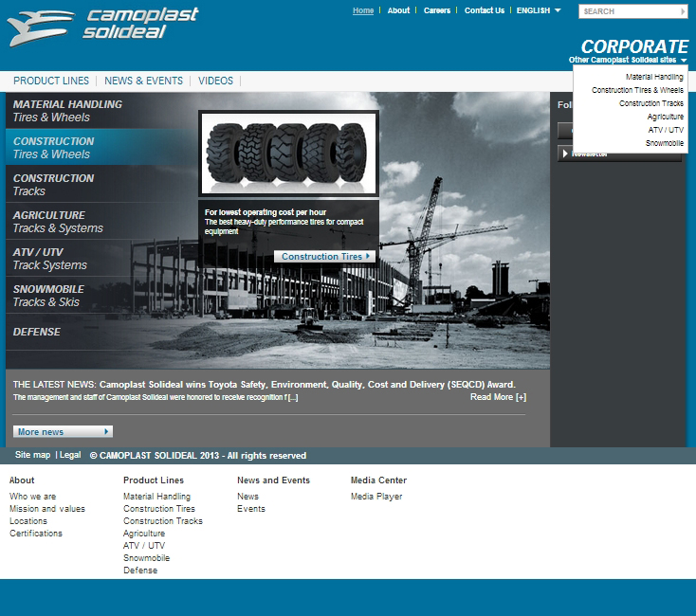Viewport: 696px width, 616px height.
Task: Open the ENGLISH language dropdown
Action: click(x=539, y=10)
